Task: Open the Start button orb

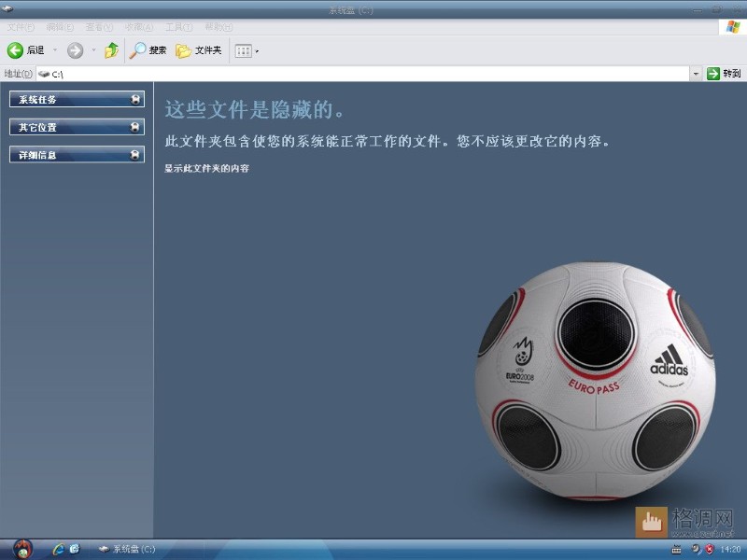Action: tap(21, 550)
